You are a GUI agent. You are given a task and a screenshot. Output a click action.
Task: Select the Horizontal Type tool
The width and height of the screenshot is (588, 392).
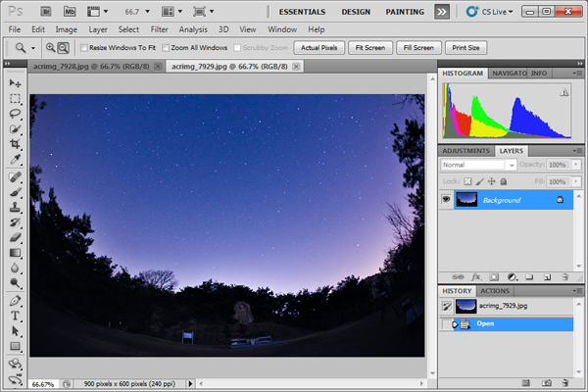pyautogui.click(x=15, y=316)
